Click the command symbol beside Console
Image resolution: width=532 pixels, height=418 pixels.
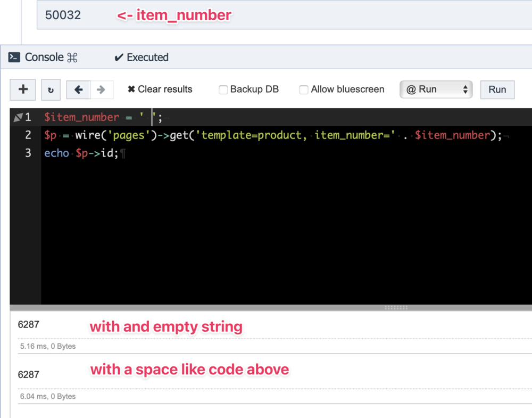pos(72,58)
